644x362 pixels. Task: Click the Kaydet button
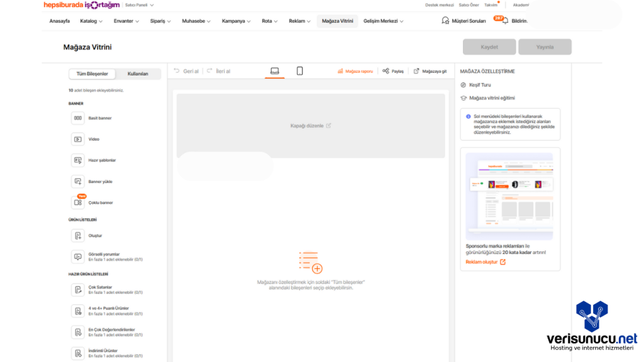489,47
